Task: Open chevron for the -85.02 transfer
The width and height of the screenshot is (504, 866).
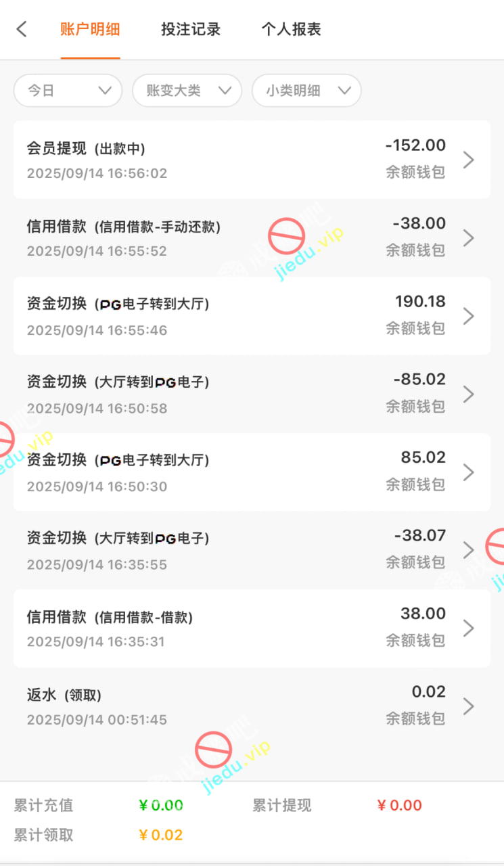Action: (x=468, y=394)
